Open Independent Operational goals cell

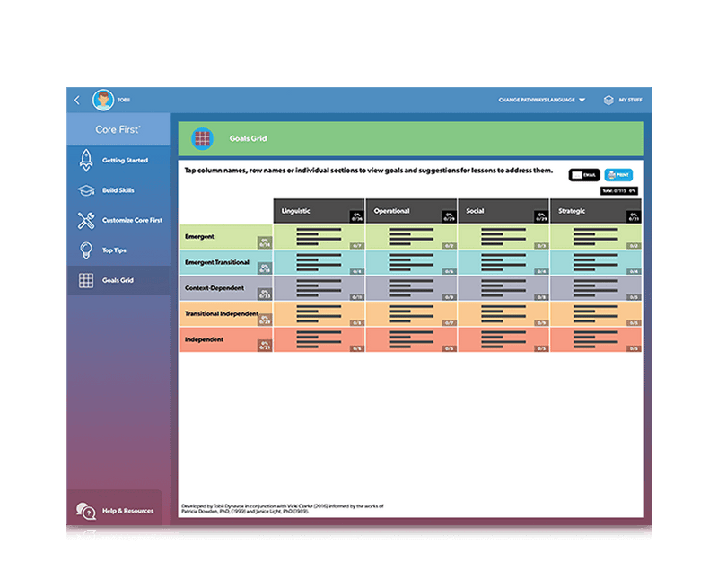click(x=411, y=339)
